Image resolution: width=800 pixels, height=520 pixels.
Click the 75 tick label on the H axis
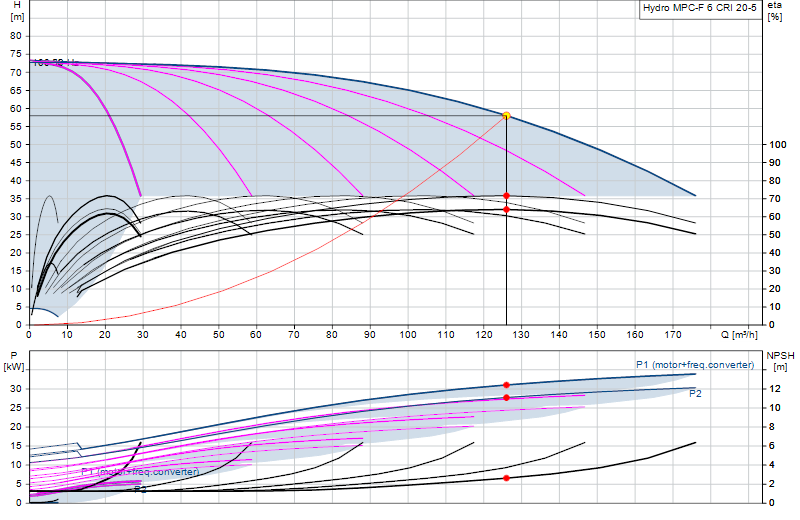click(x=16, y=54)
